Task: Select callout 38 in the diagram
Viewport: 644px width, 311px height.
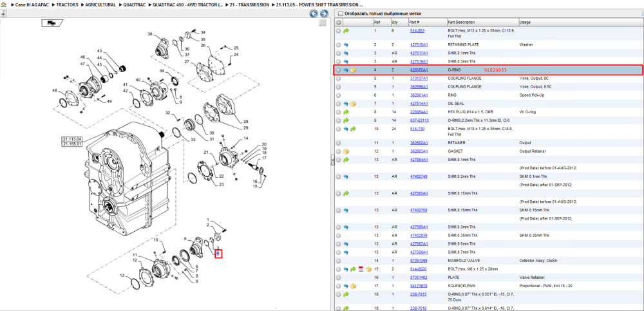Action: pos(150,33)
